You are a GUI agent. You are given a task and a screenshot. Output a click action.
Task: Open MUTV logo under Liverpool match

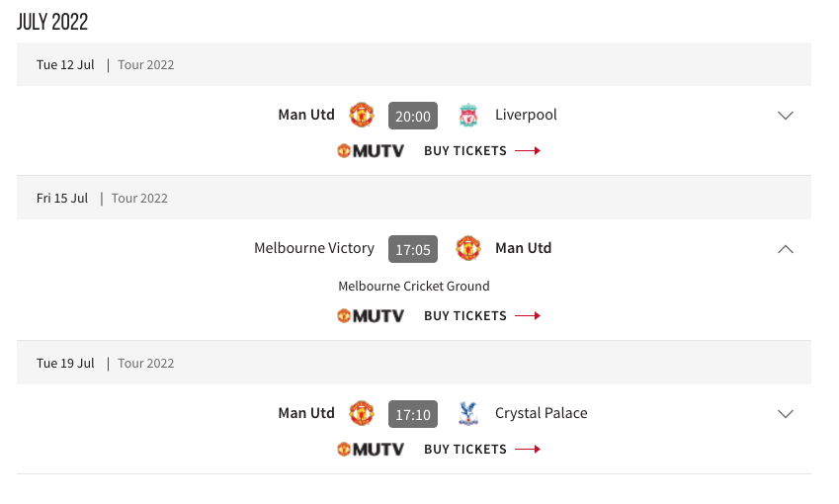pos(371,151)
